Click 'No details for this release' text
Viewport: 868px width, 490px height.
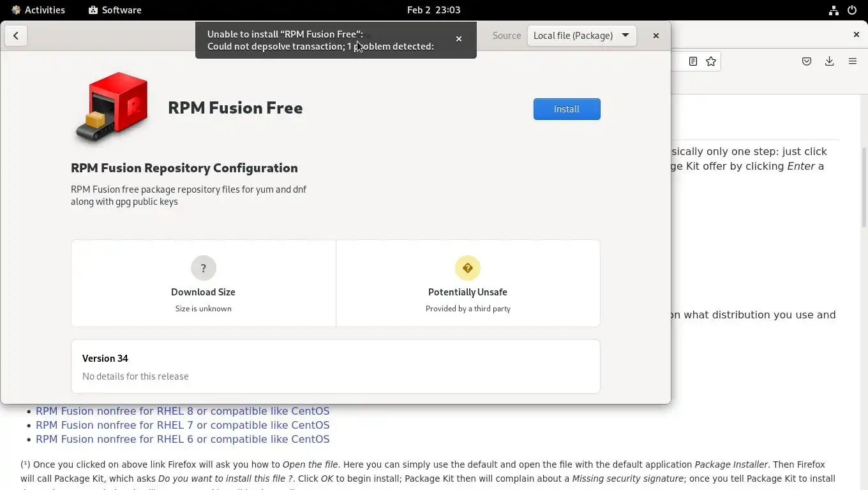(x=135, y=376)
